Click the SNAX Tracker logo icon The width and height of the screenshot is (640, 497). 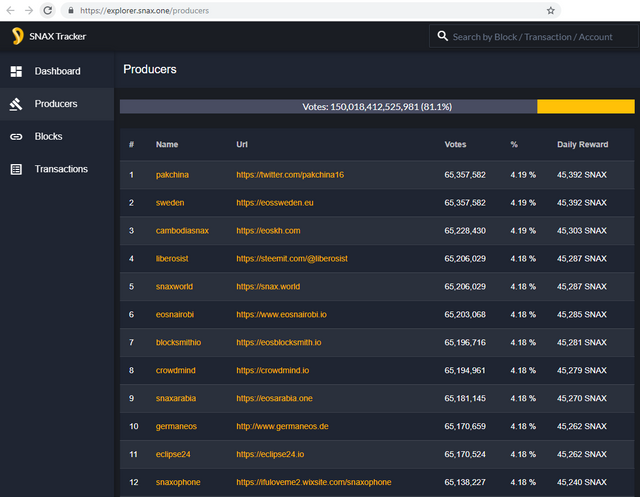tap(17, 36)
